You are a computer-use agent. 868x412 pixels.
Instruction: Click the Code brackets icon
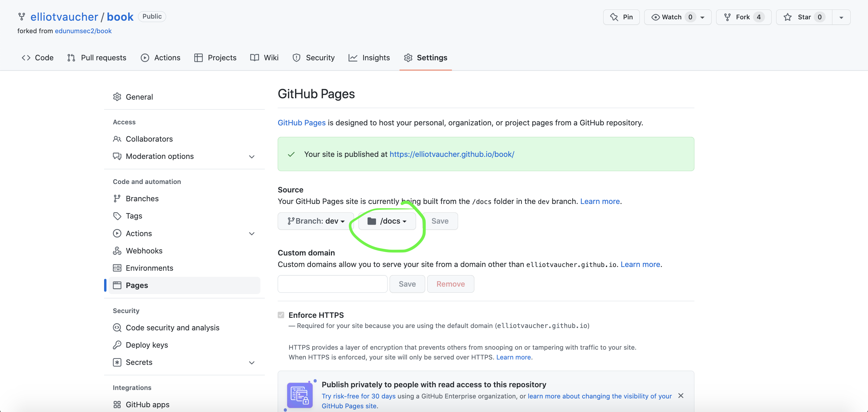pos(26,58)
